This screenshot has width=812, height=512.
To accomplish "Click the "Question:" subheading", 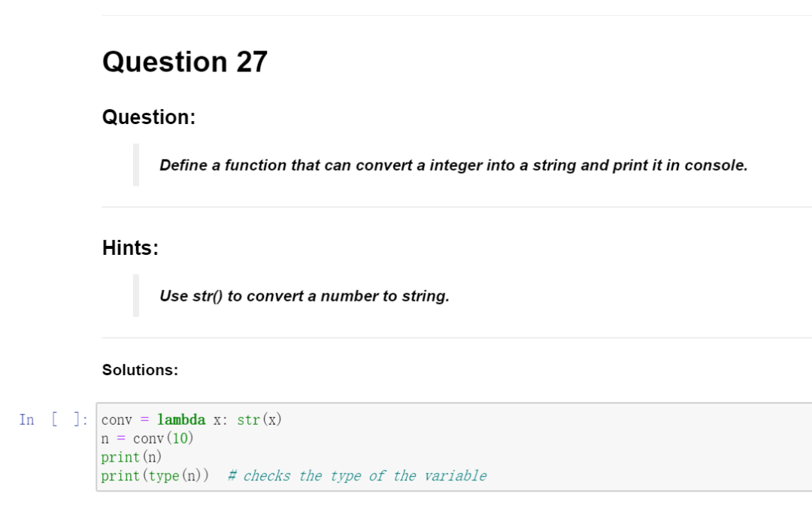I will pyautogui.click(x=149, y=117).
